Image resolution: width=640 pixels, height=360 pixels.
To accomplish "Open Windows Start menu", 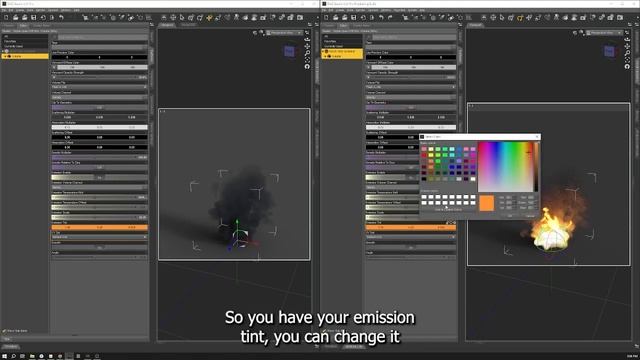I will click(x=4, y=356).
